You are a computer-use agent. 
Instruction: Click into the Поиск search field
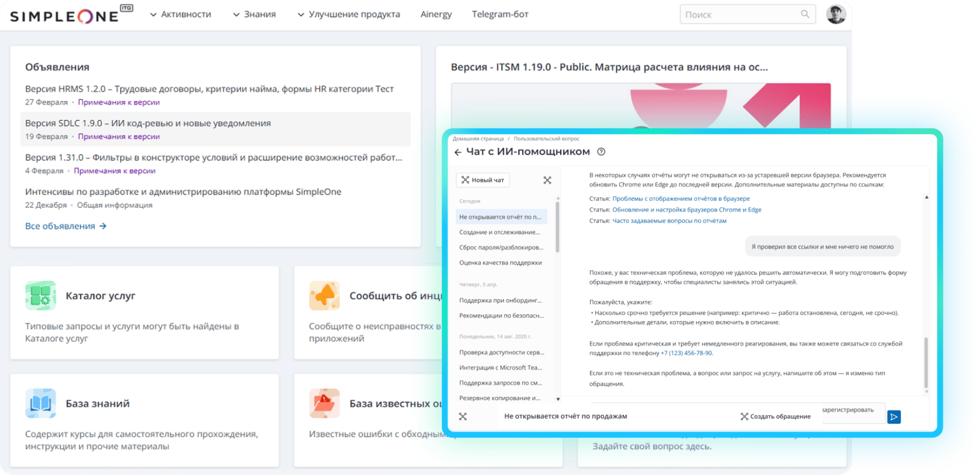click(x=748, y=15)
